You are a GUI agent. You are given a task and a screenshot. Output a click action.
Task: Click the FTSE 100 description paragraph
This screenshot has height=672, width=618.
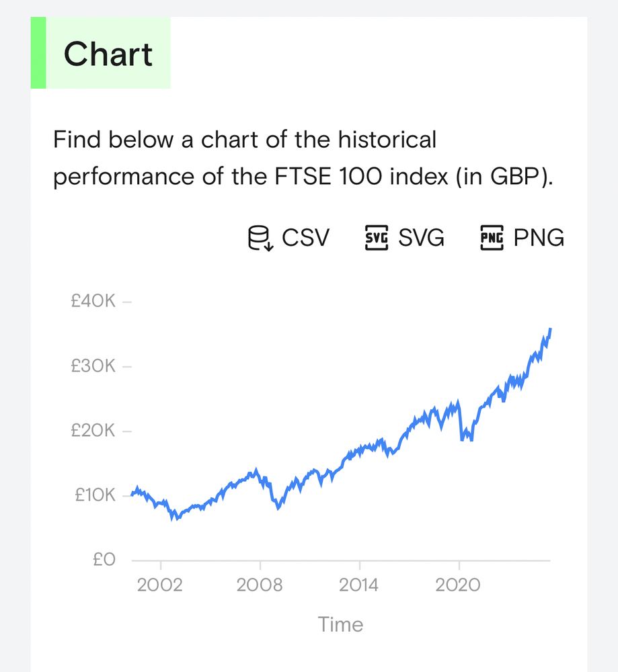tap(303, 159)
